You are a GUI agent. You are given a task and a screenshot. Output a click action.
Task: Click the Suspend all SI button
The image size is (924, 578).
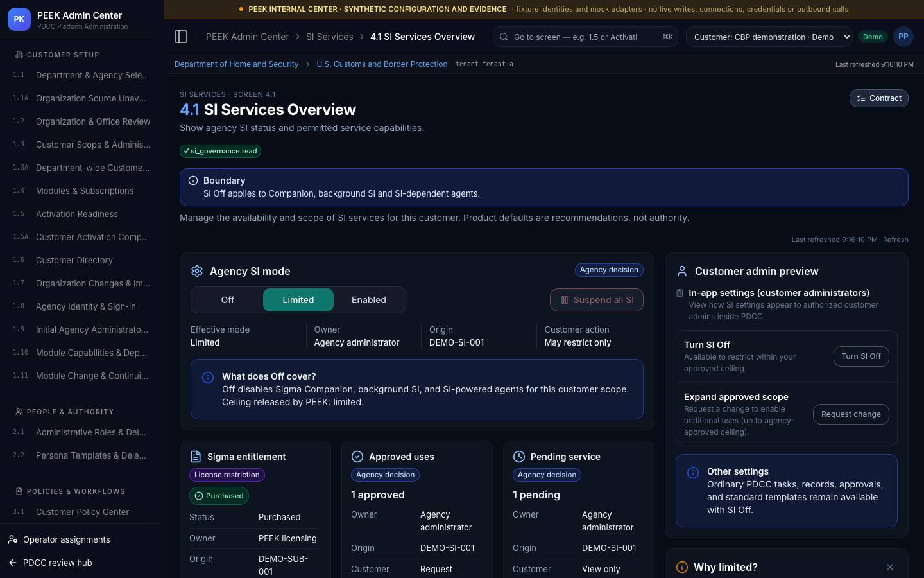(x=597, y=300)
